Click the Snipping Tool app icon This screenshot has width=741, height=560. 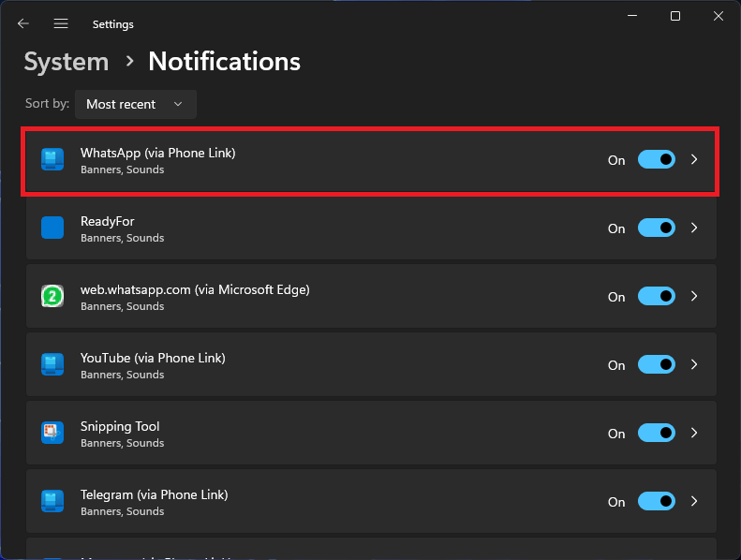click(52, 433)
